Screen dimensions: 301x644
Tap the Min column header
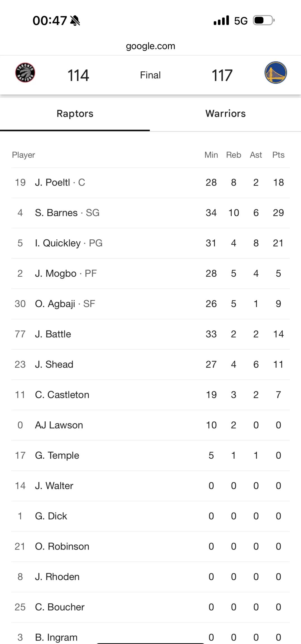(211, 155)
